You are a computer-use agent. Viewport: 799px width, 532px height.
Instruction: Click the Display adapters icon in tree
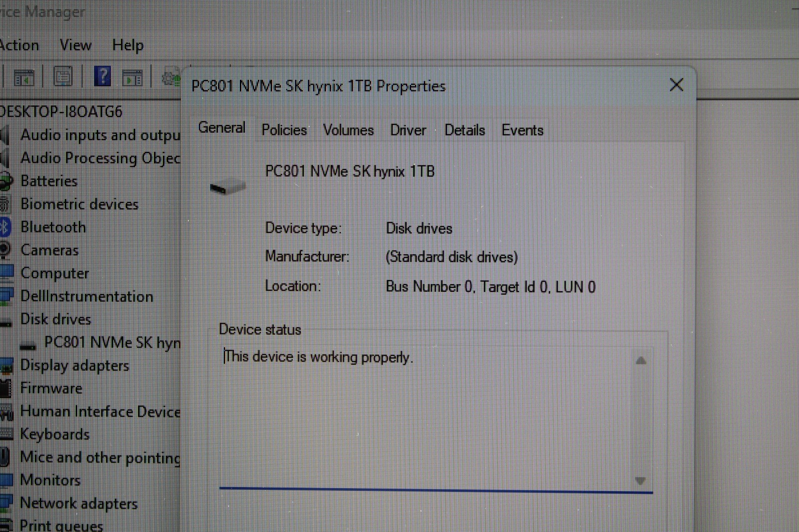(x=6, y=366)
